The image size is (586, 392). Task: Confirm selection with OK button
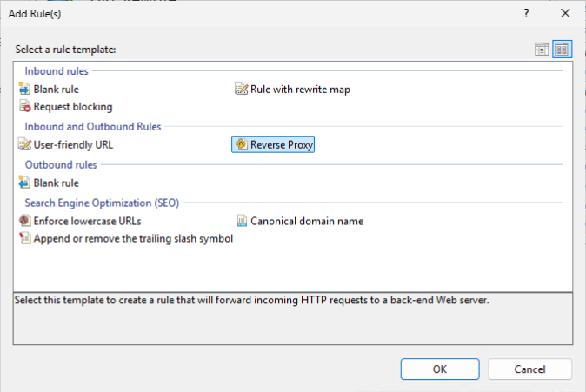[x=440, y=369]
